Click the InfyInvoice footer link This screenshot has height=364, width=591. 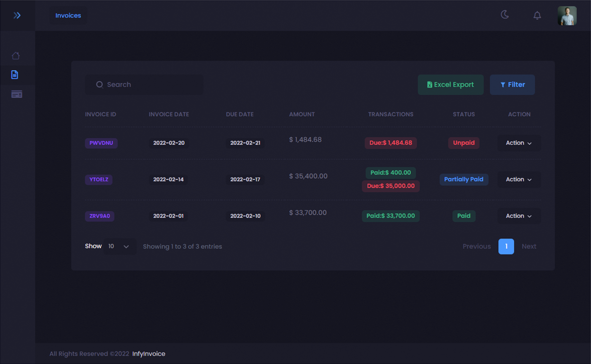(148, 354)
